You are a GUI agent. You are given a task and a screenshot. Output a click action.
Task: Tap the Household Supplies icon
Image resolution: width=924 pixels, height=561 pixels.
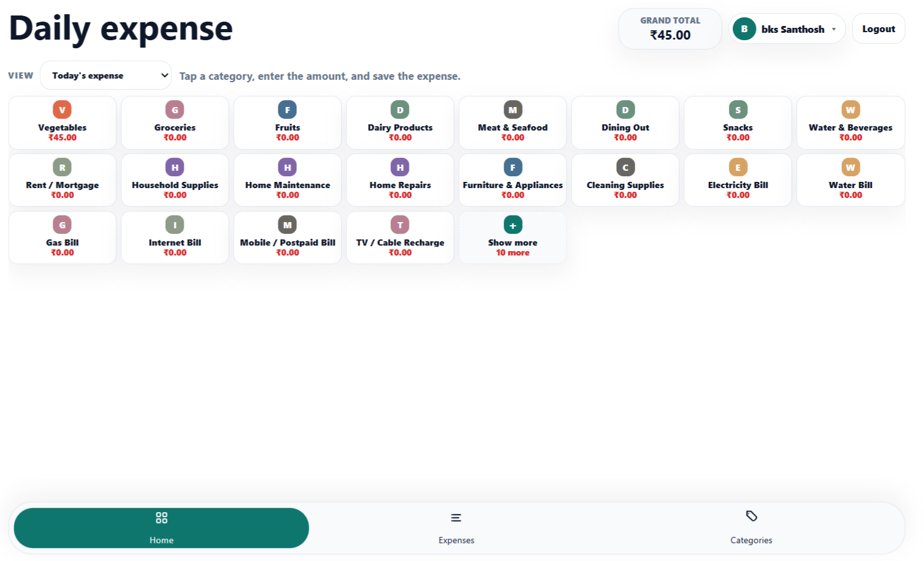pyautogui.click(x=174, y=167)
